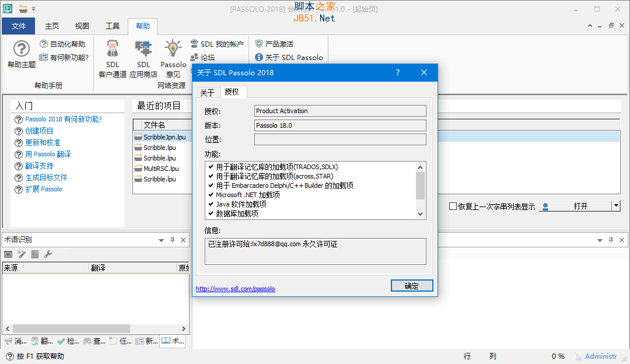Click the wrench icon in 术语识别 panel
Image resolution: width=630 pixels, height=364 pixels.
coord(48,254)
